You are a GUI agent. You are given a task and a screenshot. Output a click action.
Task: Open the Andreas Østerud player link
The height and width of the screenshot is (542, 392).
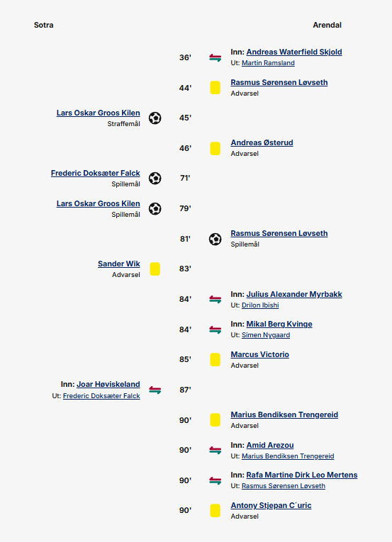[x=262, y=142]
